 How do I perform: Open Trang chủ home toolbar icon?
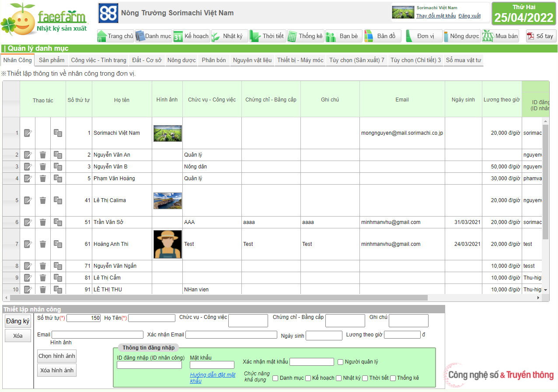[115, 36]
